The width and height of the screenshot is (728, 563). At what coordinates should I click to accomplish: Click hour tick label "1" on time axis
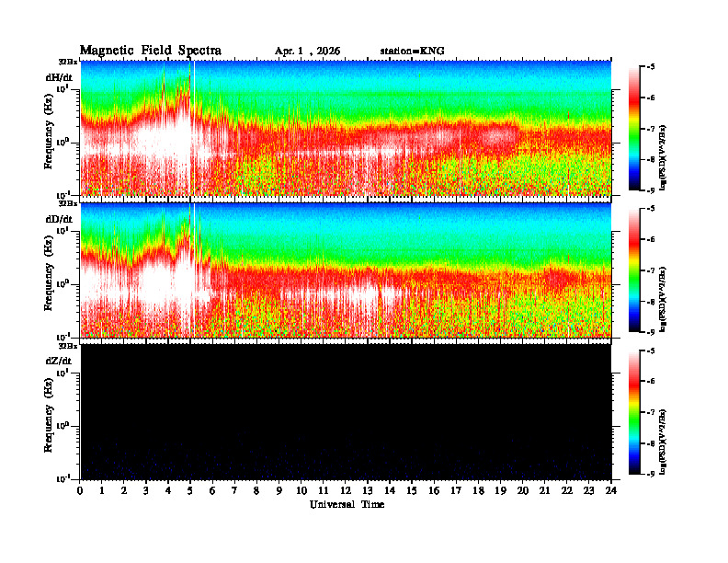pos(102,490)
